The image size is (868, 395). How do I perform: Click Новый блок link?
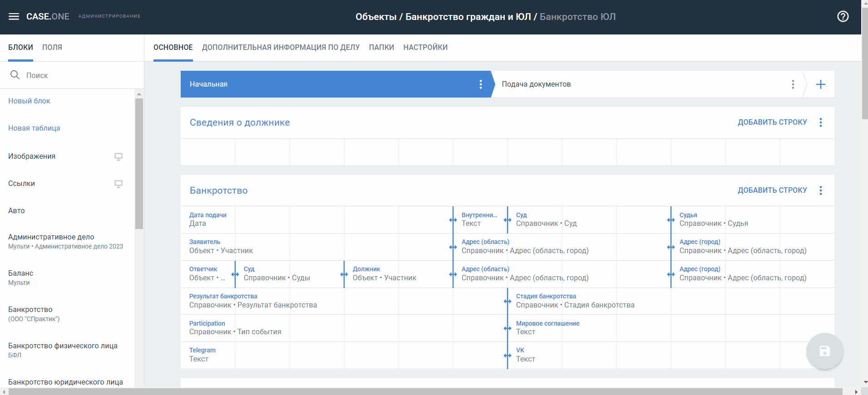tap(29, 101)
